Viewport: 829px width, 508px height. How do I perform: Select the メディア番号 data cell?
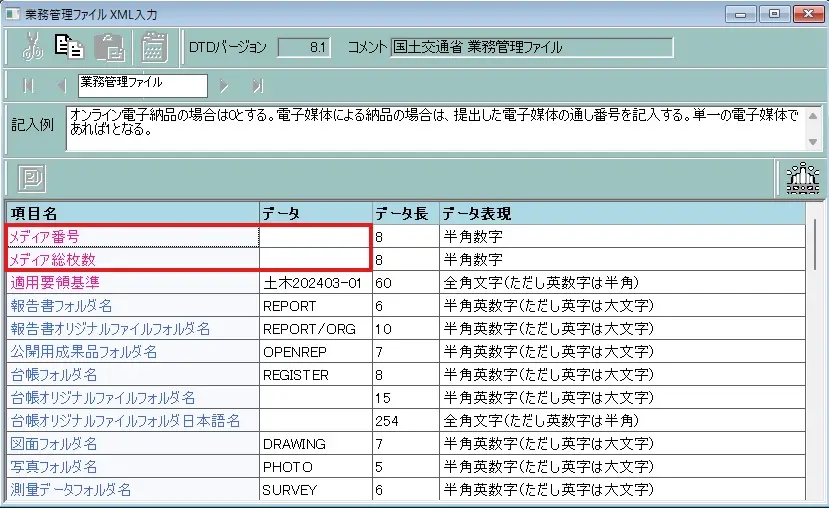pos(314,237)
